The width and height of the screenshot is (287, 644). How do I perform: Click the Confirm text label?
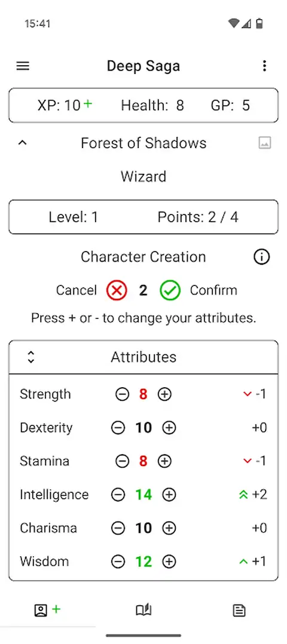click(x=213, y=290)
